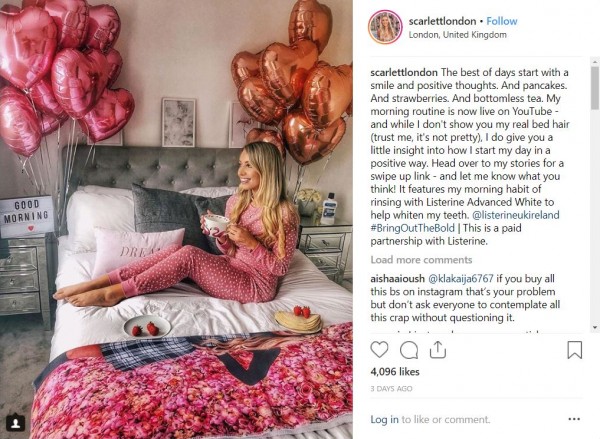Save the post with bookmark icon
Viewport: 600px width, 439px height.
click(574, 350)
